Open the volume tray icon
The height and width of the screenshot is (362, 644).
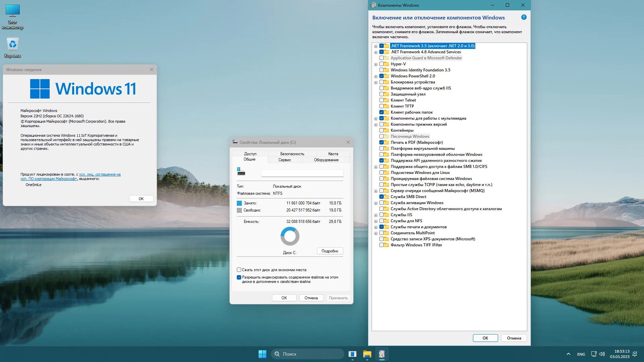click(x=602, y=354)
